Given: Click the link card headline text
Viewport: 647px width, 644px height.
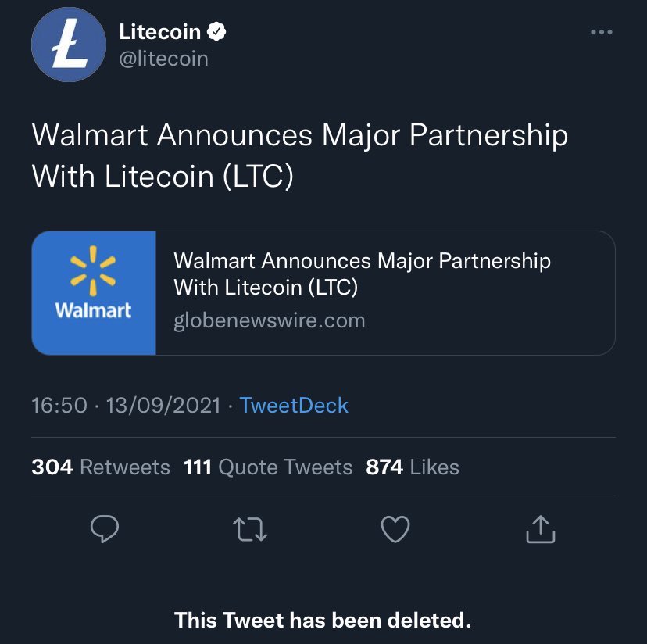Looking at the screenshot, I should click(362, 274).
